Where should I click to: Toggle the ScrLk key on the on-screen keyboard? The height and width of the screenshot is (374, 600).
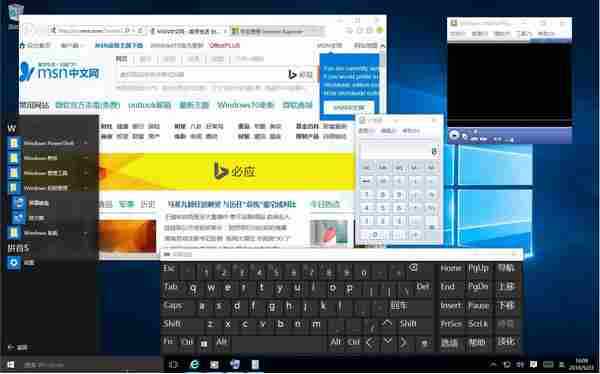tap(478, 324)
